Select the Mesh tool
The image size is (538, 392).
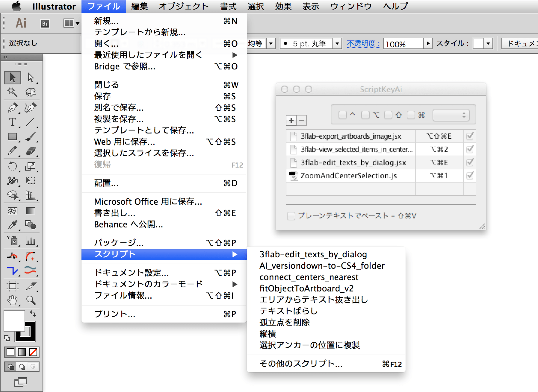click(13, 211)
